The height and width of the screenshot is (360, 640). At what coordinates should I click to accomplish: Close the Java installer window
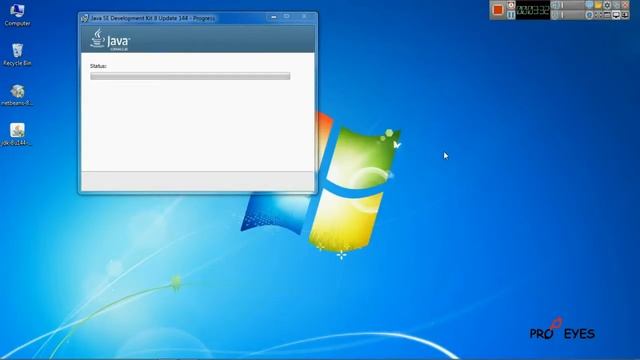click(304, 17)
